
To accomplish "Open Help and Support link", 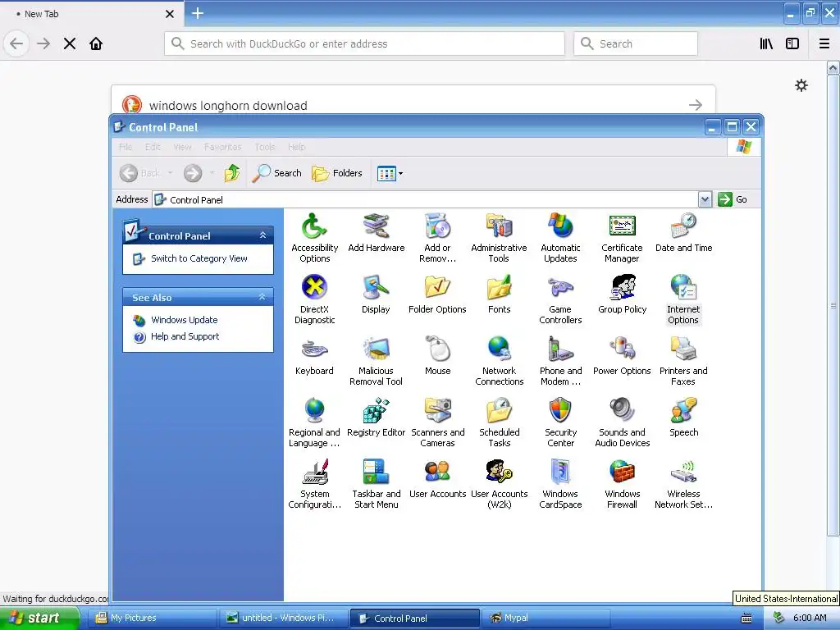I will 185,336.
